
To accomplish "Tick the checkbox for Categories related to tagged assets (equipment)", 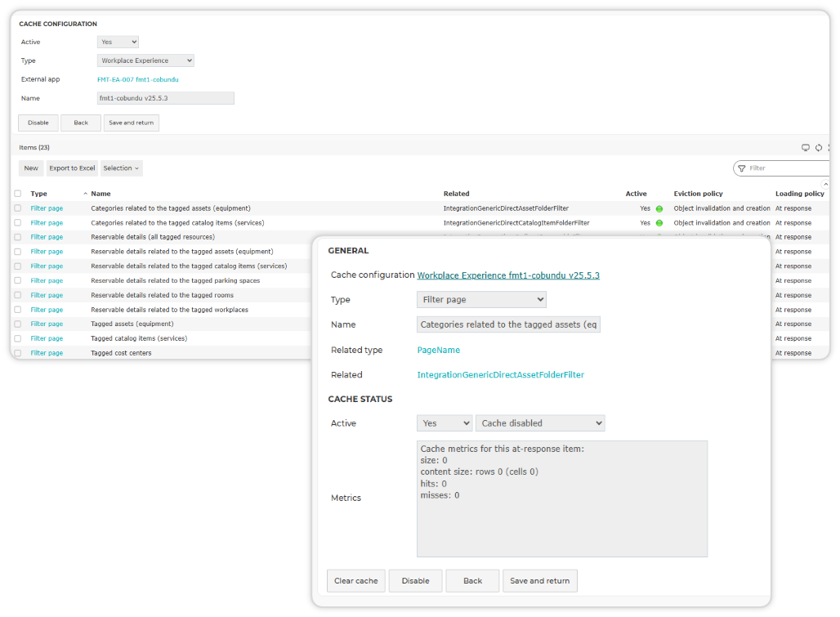I will (x=18, y=208).
